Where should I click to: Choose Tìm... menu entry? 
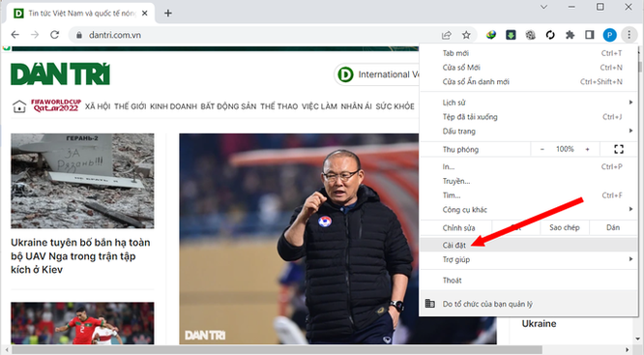(x=529, y=195)
